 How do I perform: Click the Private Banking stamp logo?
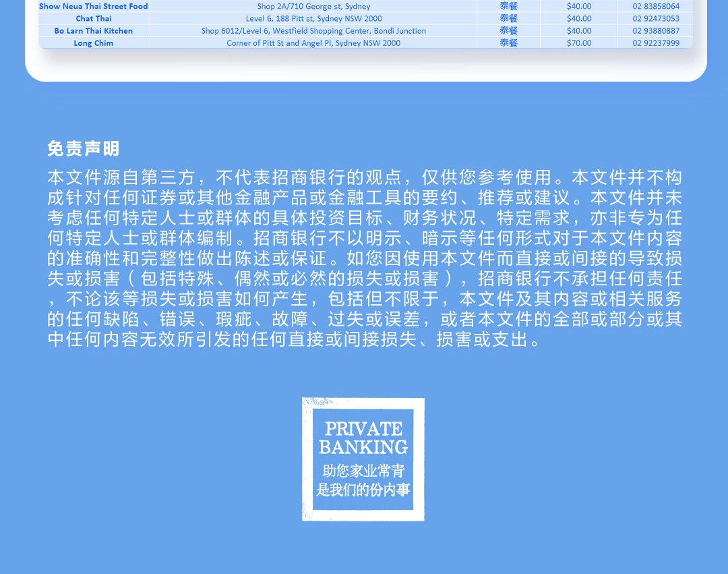coord(363,459)
